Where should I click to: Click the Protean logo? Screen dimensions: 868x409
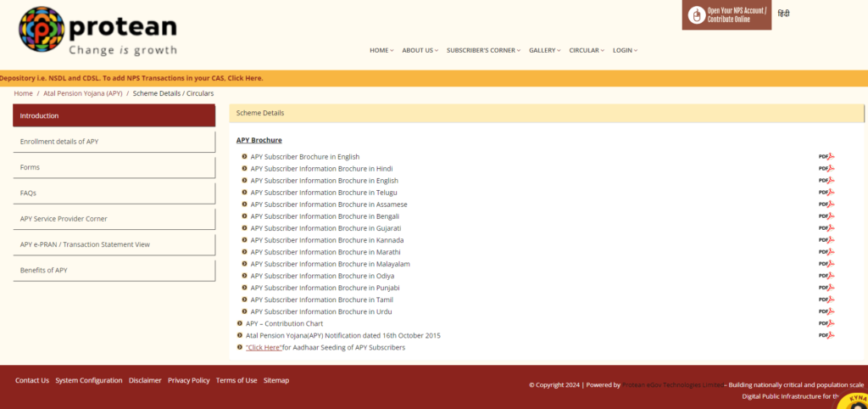tap(98, 31)
